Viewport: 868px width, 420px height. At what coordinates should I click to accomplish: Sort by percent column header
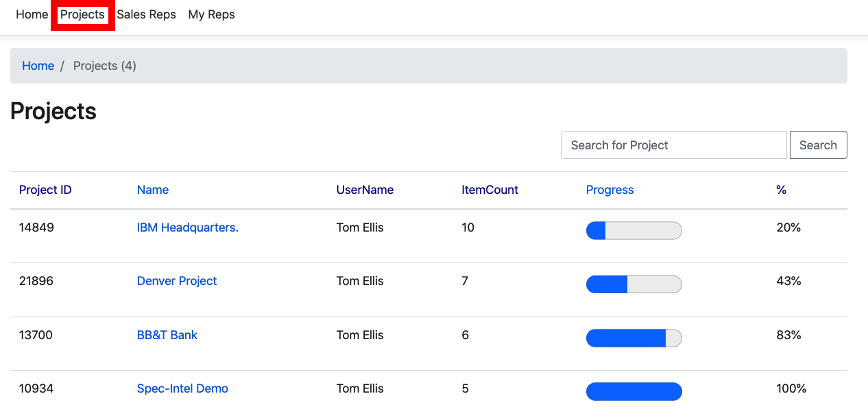781,190
